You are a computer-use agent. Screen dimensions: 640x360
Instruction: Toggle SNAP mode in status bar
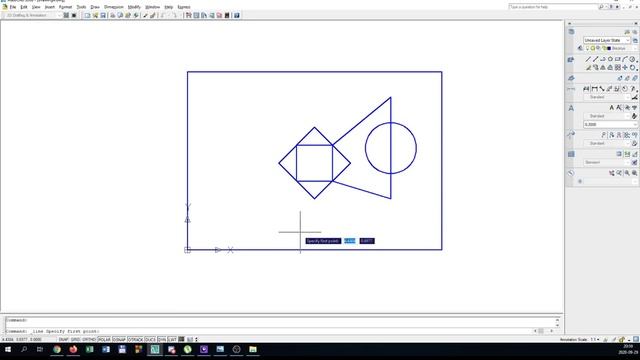coord(64,340)
